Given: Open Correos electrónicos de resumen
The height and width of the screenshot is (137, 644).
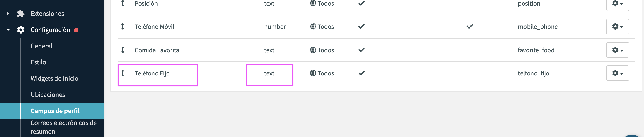Looking at the screenshot, I should point(64,127).
